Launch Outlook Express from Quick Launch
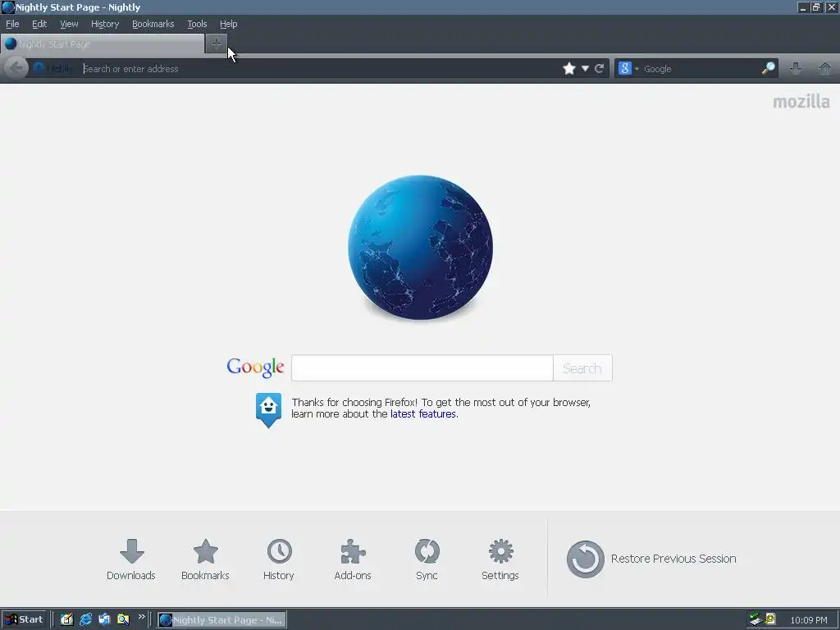This screenshot has width=840, height=630. coord(104,619)
